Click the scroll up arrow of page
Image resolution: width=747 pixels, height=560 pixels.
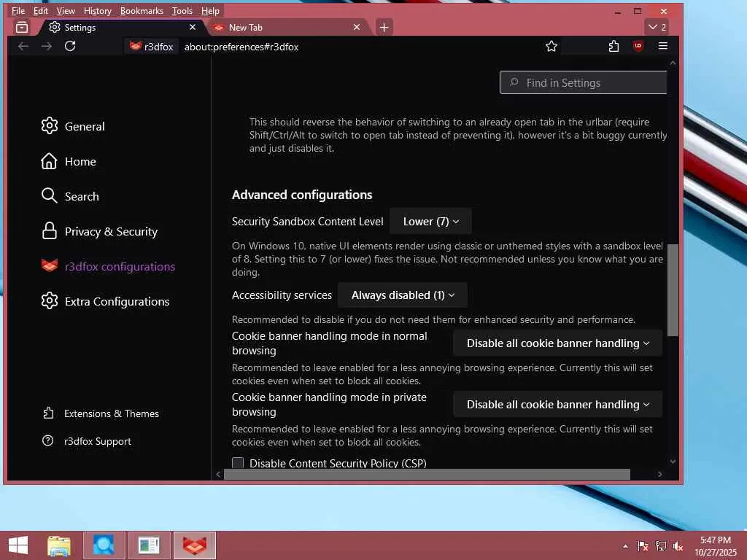(672, 63)
